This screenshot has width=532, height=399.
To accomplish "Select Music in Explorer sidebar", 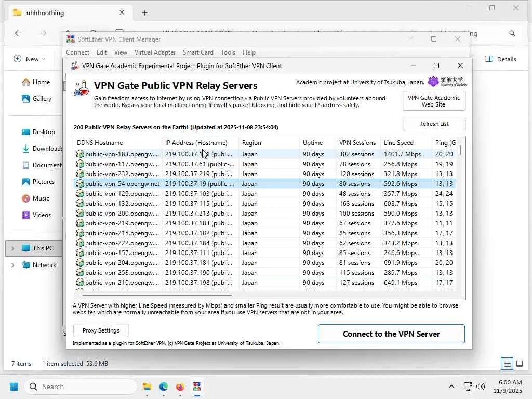I will tap(35, 198).
